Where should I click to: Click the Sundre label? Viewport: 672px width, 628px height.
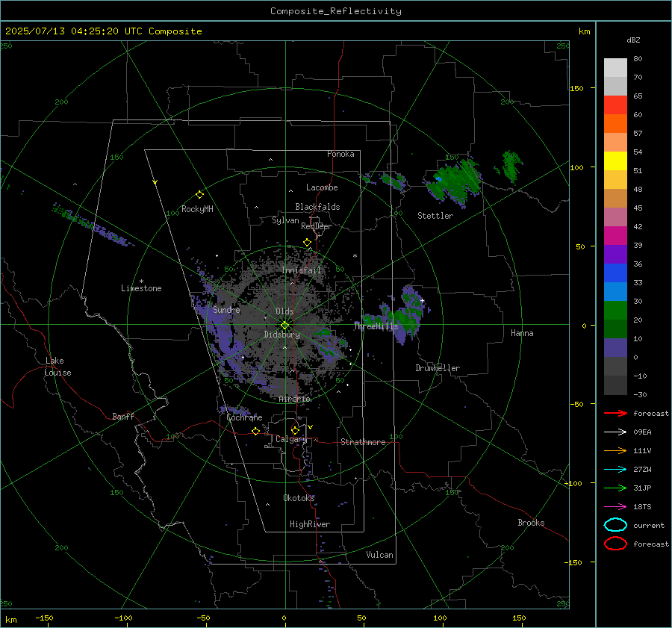pos(226,309)
